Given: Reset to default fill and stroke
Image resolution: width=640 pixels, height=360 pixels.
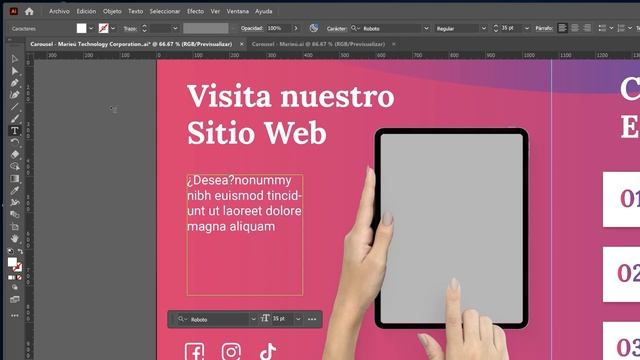Looking at the screenshot, I should click(x=11, y=251).
